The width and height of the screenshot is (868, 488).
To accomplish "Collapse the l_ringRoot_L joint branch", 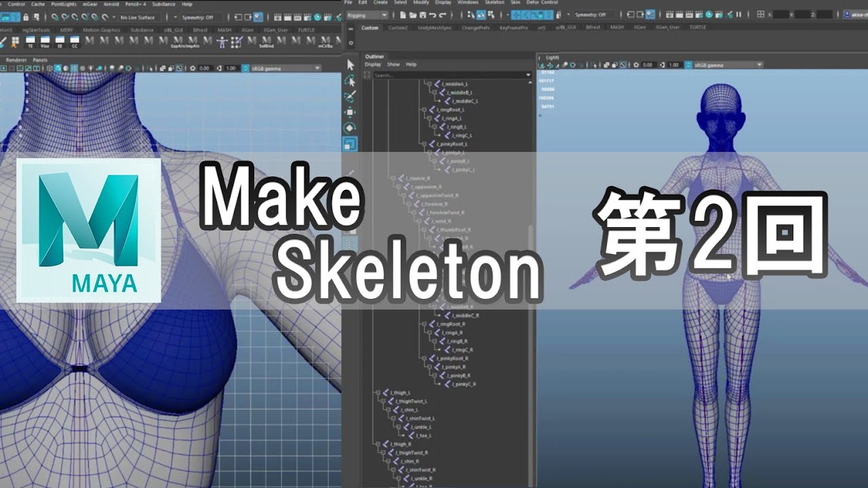I will [x=423, y=110].
